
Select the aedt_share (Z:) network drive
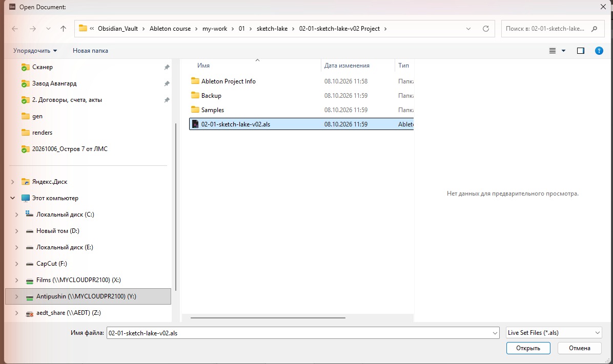[x=68, y=313]
